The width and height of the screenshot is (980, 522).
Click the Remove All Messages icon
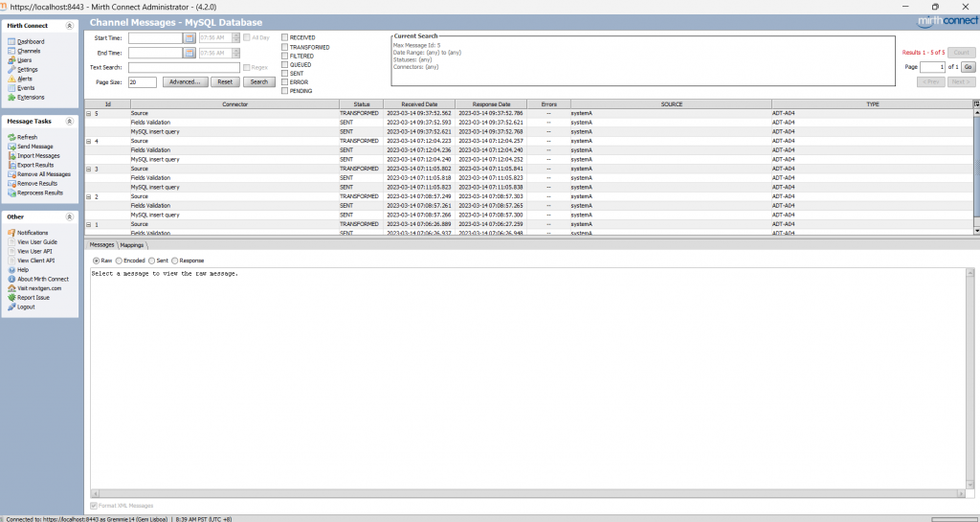[x=11, y=174]
